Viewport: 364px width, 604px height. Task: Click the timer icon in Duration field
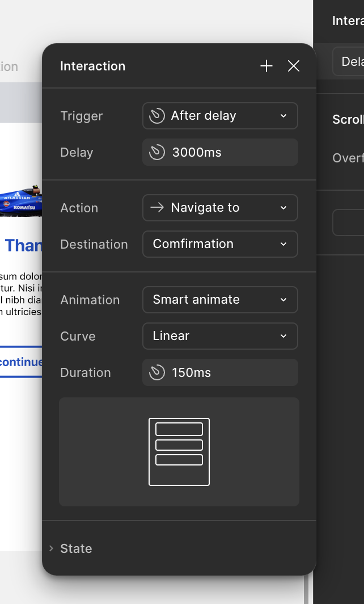(x=157, y=372)
